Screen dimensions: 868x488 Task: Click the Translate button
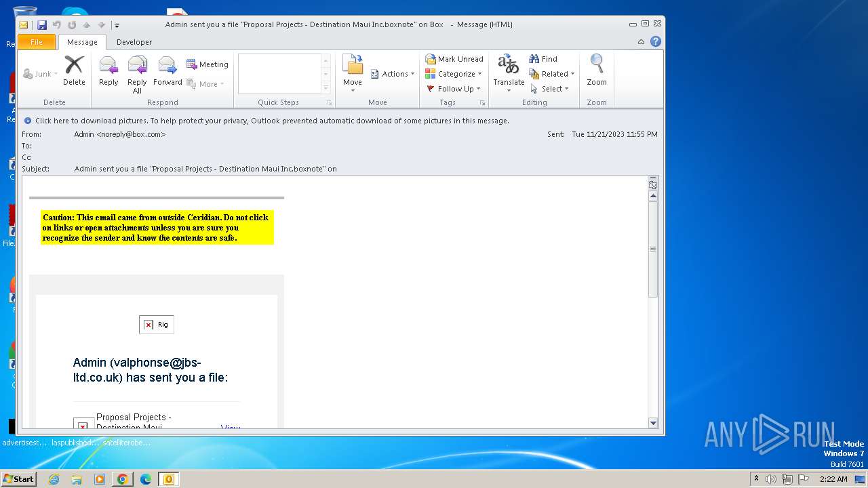point(509,74)
